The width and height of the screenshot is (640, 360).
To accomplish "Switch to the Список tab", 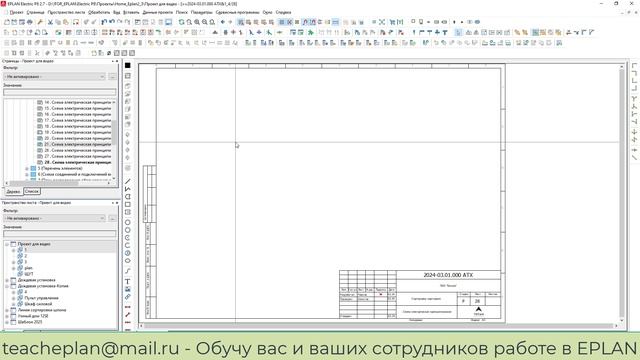I will 32,191.
